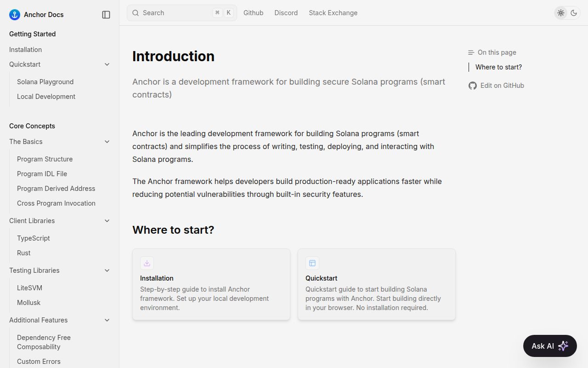Click the Quickstart sidebar label
588x368 pixels.
click(25, 64)
